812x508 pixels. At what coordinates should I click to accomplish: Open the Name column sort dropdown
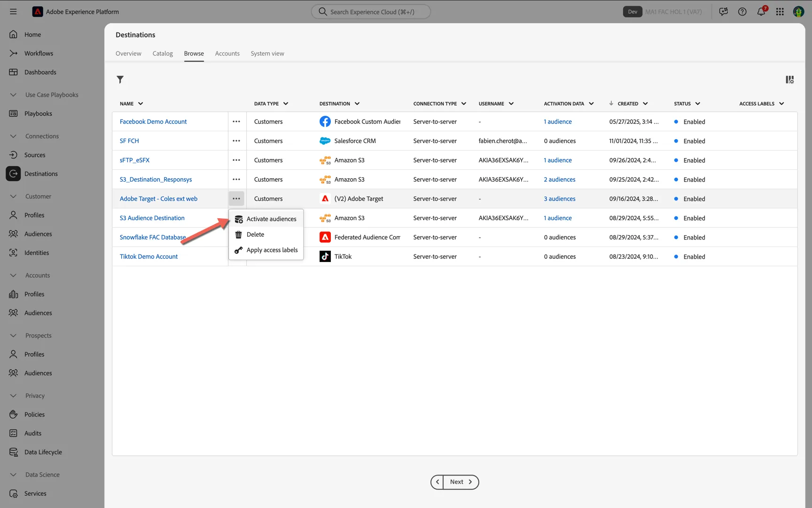coord(141,103)
